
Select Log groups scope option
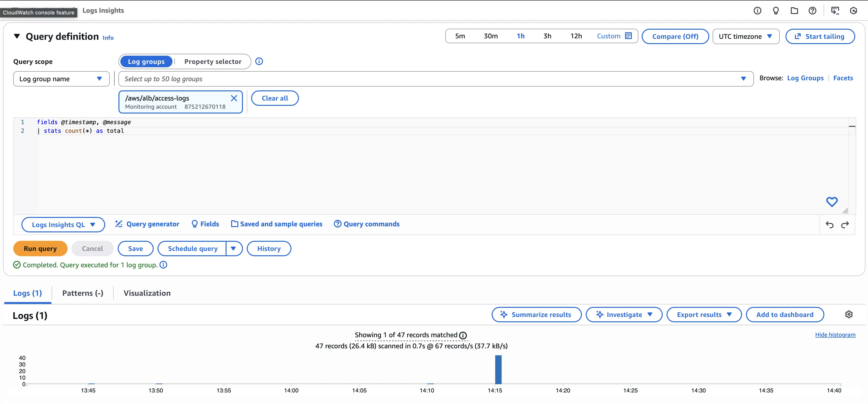pyautogui.click(x=146, y=62)
